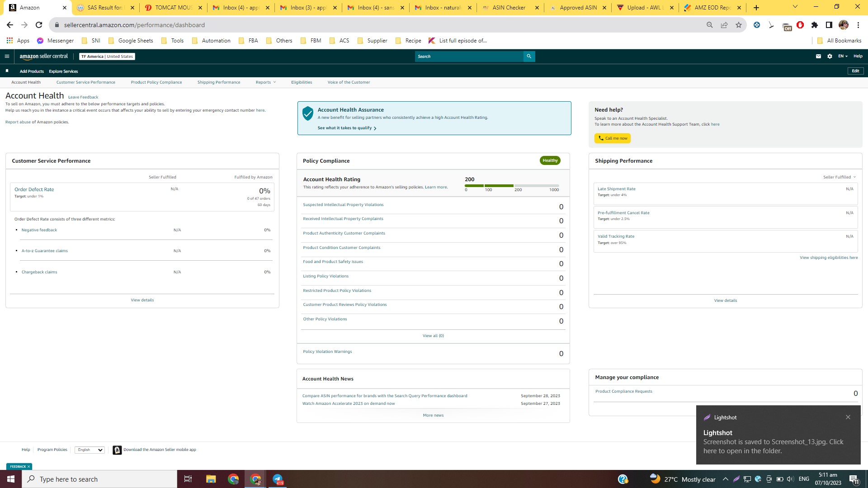This screenshot has width=868, height=488.
Task: Expand the Seller Fulfilled dropdown in Shipping Performance
Action: coord(840,177)
